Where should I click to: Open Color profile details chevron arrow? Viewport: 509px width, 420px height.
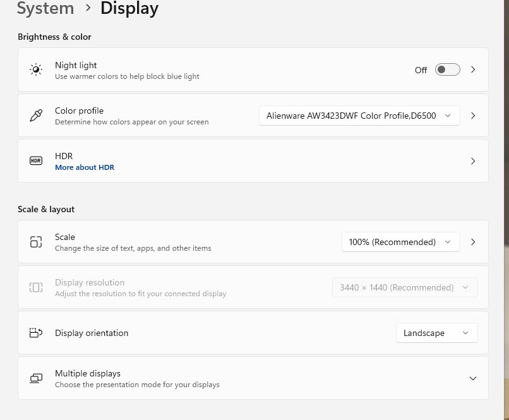pyautogui.click(x=473, y=116)
